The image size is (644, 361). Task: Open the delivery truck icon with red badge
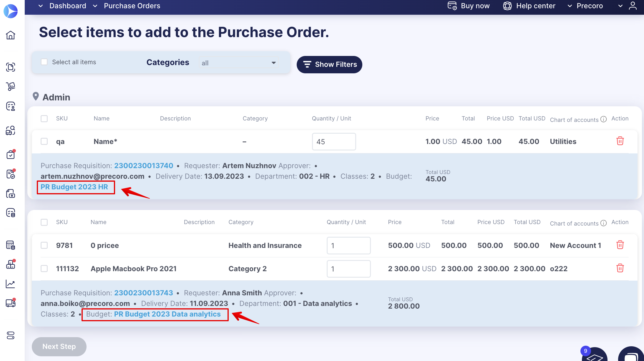click(11, 303)
